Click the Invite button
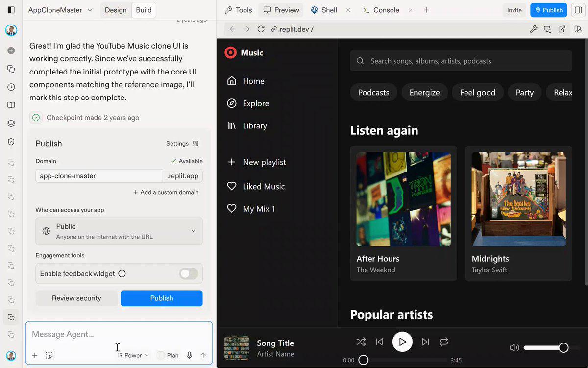The height and width of the screenshot is (368, 588). point(514,10)
